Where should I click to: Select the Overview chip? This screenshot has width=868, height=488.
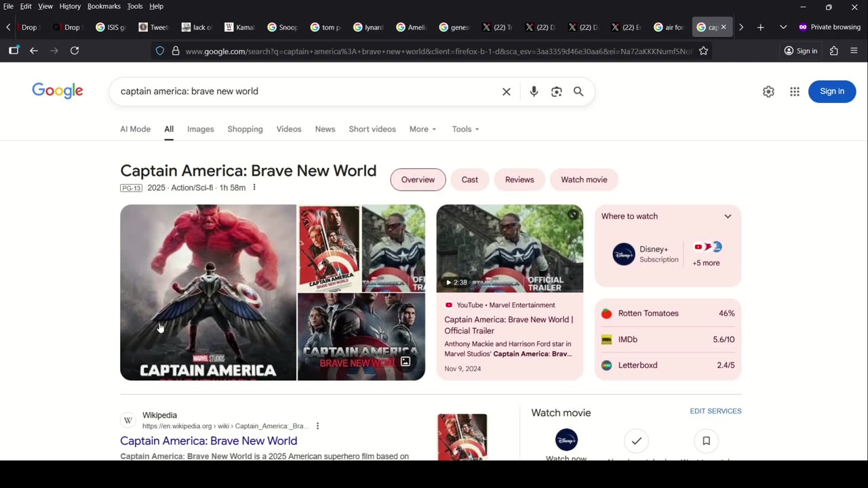tap(418, 180)
